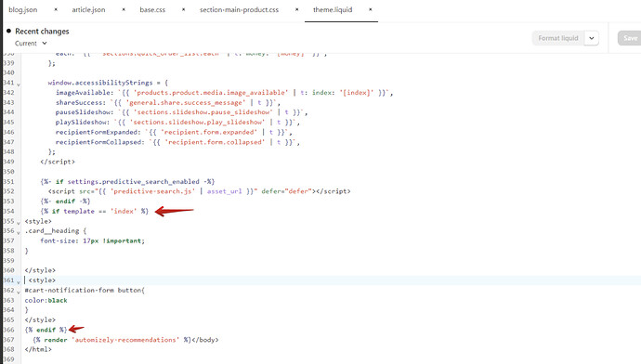Click the 'color:black' line
The width and height of the screenshot is (641, 364).
[46, 300]
